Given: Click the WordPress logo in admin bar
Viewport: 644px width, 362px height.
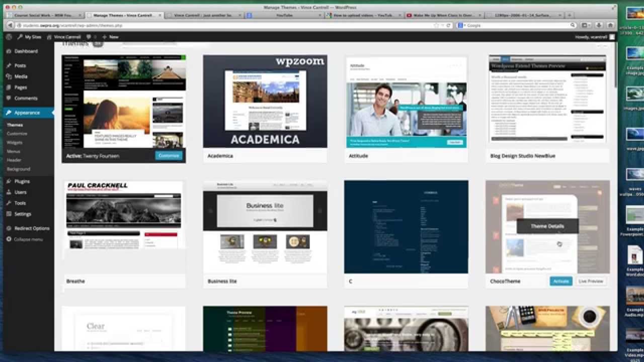Looking at the screenshot, I should [9, 37].
